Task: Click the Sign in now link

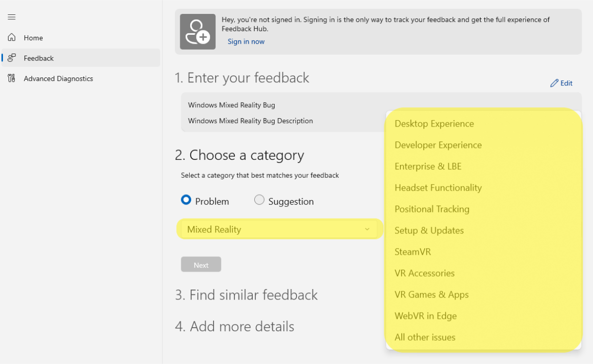Action: coord(246,42)
